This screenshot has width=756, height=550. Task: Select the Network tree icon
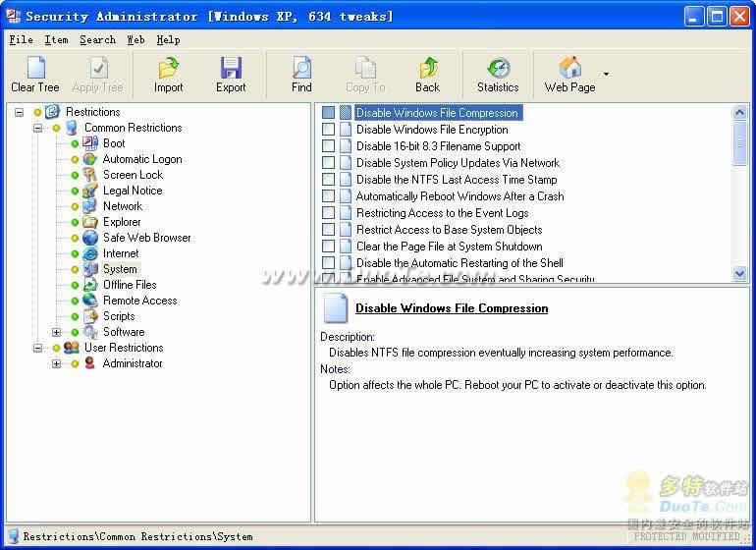coord(90,206)
